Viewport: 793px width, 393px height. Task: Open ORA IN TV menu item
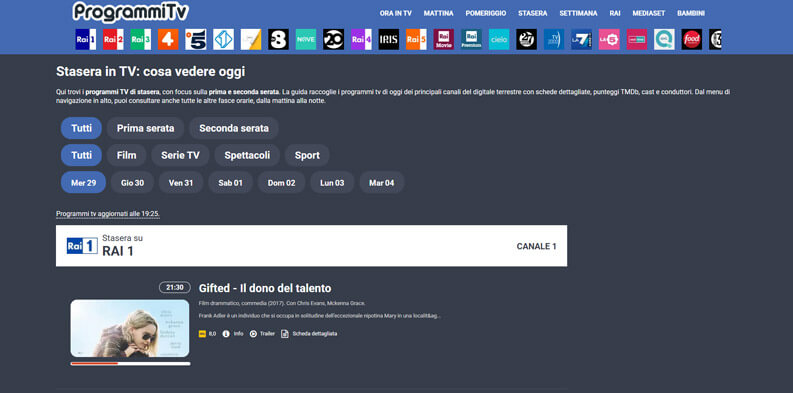tap(395, 14)
